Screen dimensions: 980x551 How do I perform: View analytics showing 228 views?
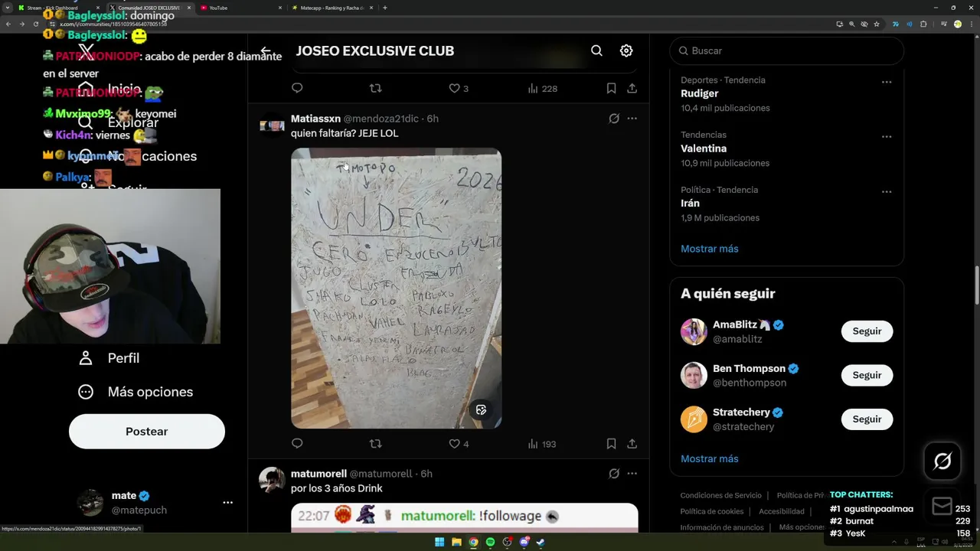542,88
